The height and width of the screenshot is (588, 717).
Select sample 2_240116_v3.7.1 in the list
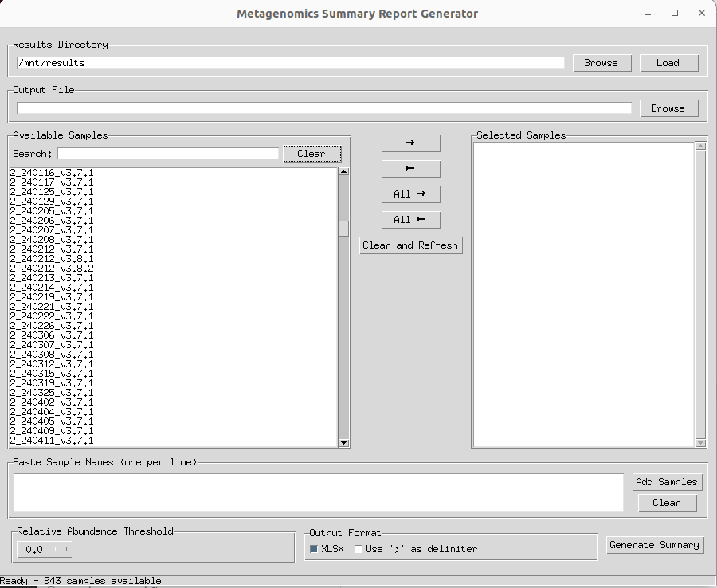click(x=52, y=173)
